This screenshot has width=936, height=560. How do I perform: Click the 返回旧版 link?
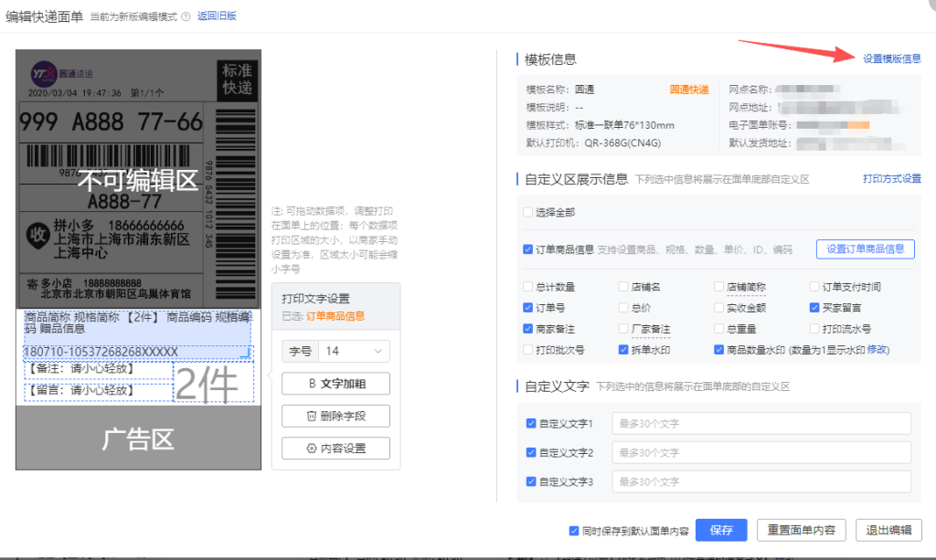217,16
